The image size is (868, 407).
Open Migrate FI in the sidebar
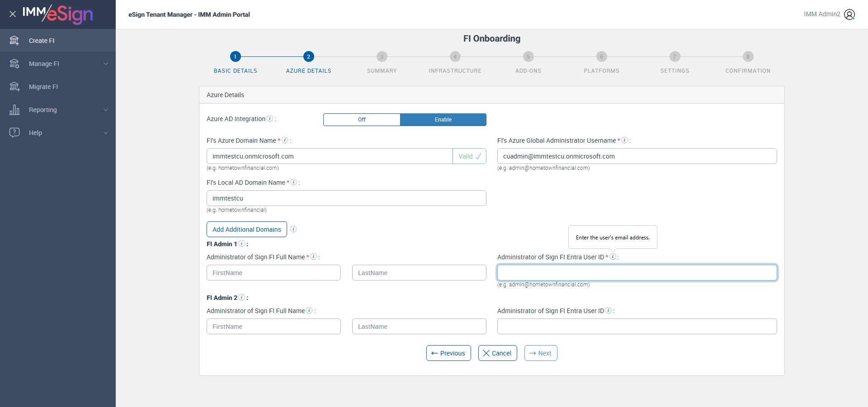pyautogui.click(x=43, y=87)
